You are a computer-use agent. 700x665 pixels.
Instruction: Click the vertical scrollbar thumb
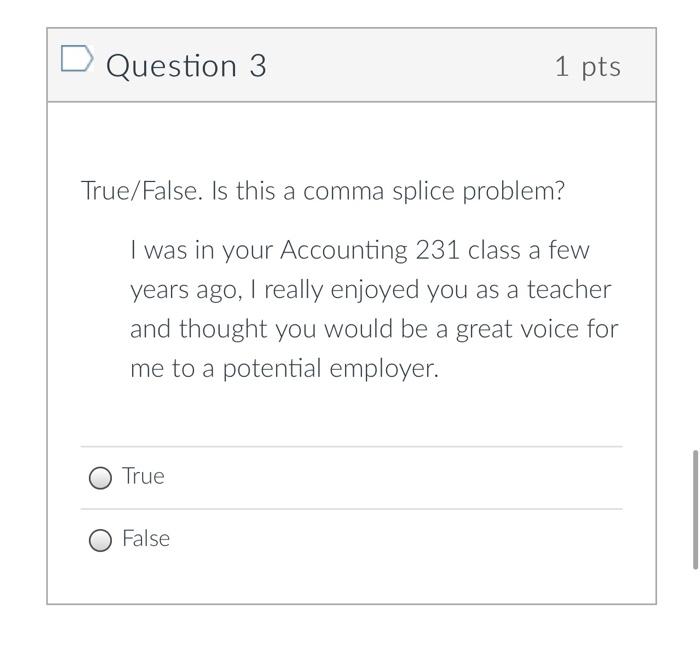click(x=694, y=510)
